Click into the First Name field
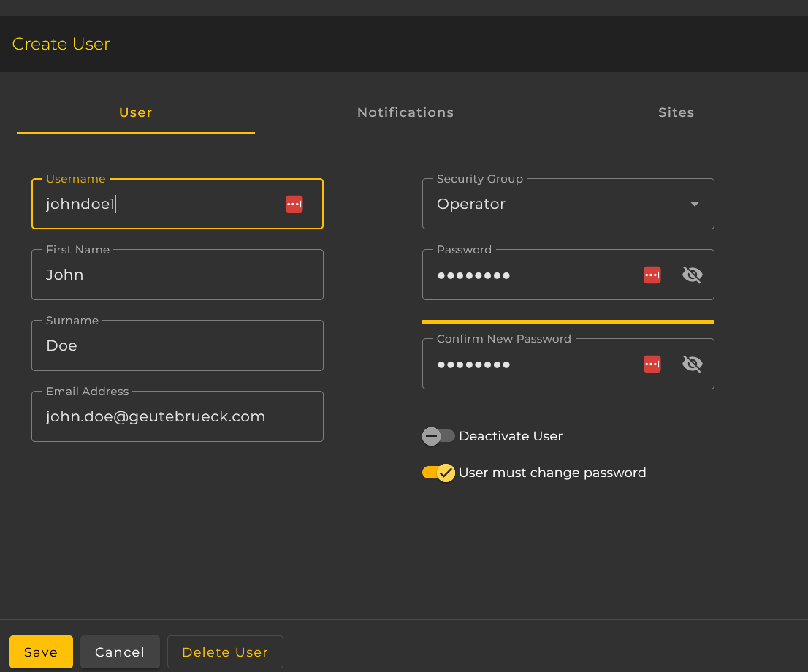The width and height of the screenshot is (808, 672). click(x=177, y=275)
